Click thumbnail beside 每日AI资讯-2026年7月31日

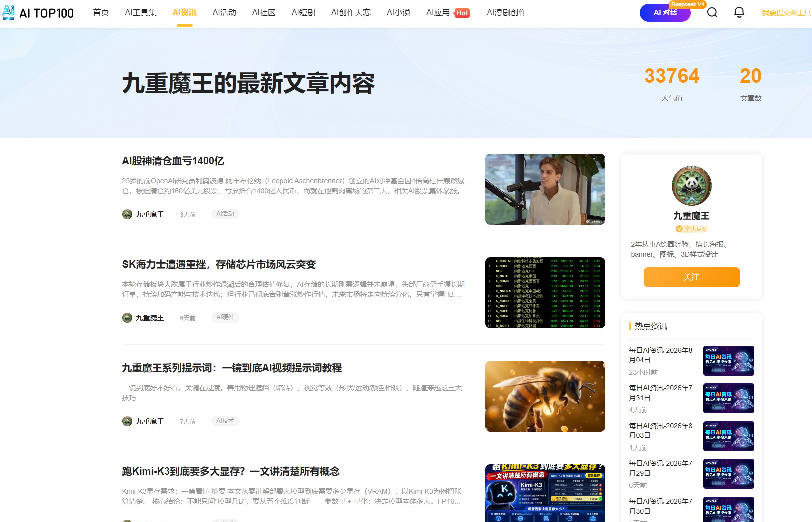tap(729, 398)
